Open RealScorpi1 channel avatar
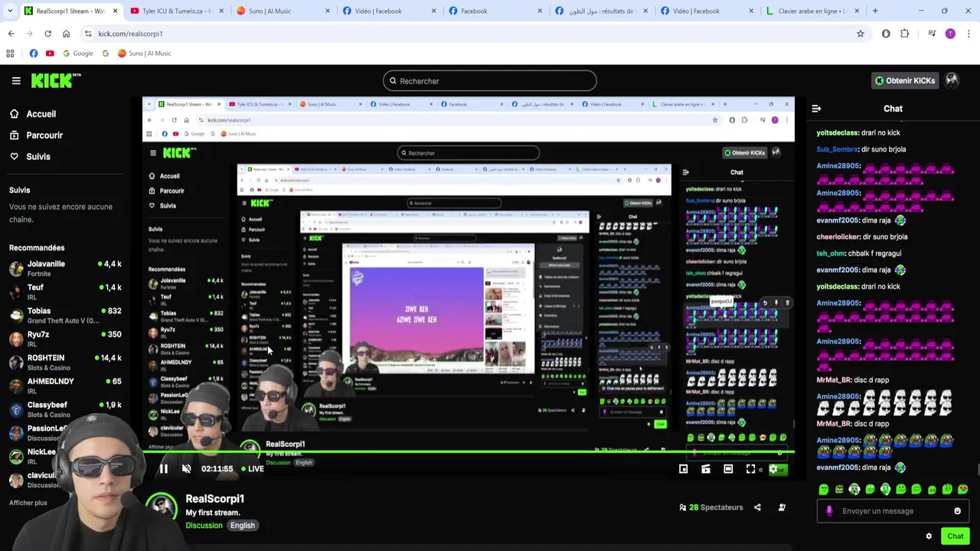The width and height of the screenshot is (980, 551). coord(162,507)
